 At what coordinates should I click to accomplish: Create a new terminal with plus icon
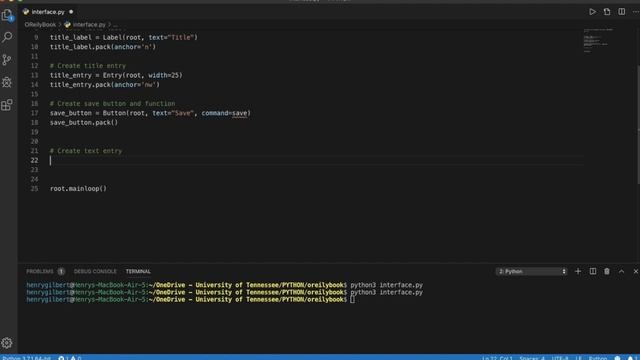pos(578,271)
